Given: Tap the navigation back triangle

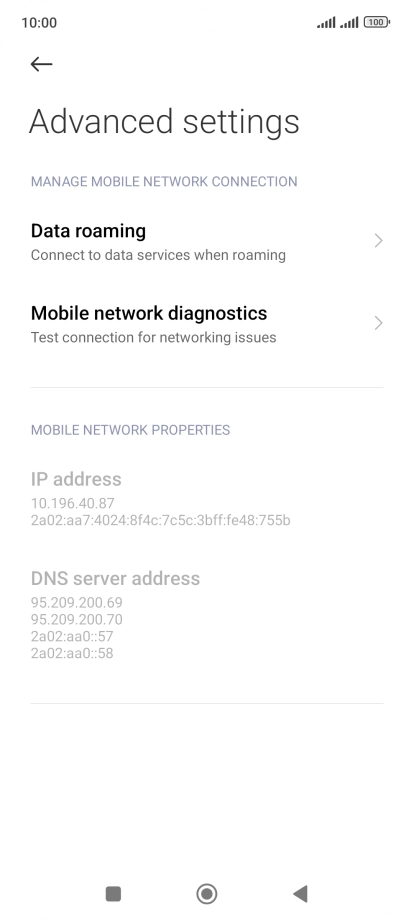Looking at the screenshot, I should (300, 894).
